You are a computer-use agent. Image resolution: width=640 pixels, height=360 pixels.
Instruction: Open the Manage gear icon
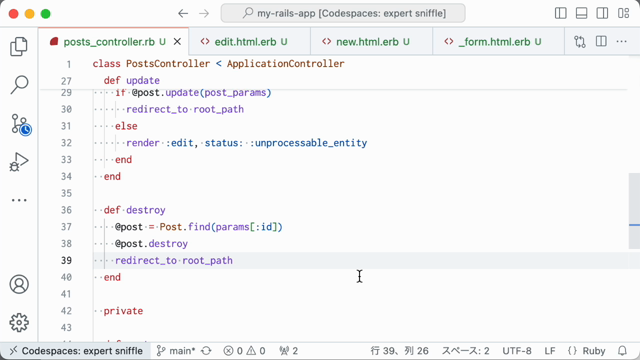click(19, 323)
